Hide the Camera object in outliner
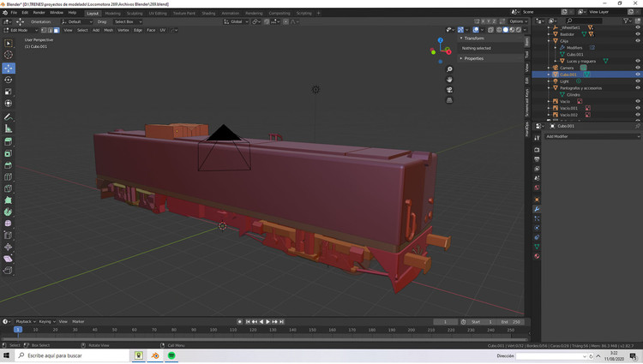Viewport: 643px width, 364px height. (x=638, y=68)
